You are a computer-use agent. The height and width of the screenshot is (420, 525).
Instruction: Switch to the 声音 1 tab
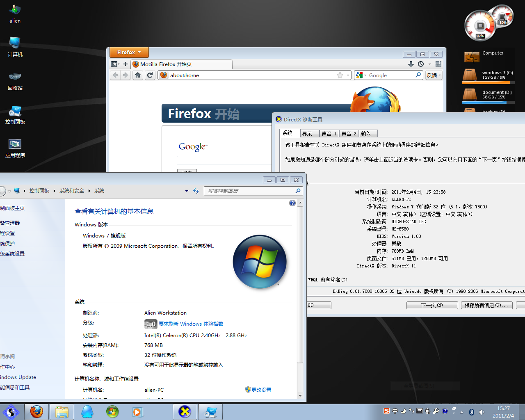[329, 134]
